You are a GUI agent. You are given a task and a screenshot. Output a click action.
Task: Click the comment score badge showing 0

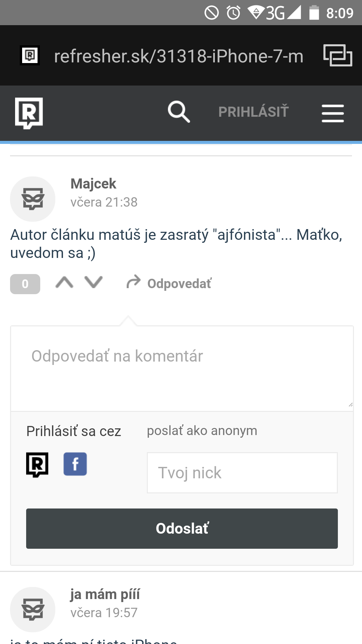[x=25, y=284]
